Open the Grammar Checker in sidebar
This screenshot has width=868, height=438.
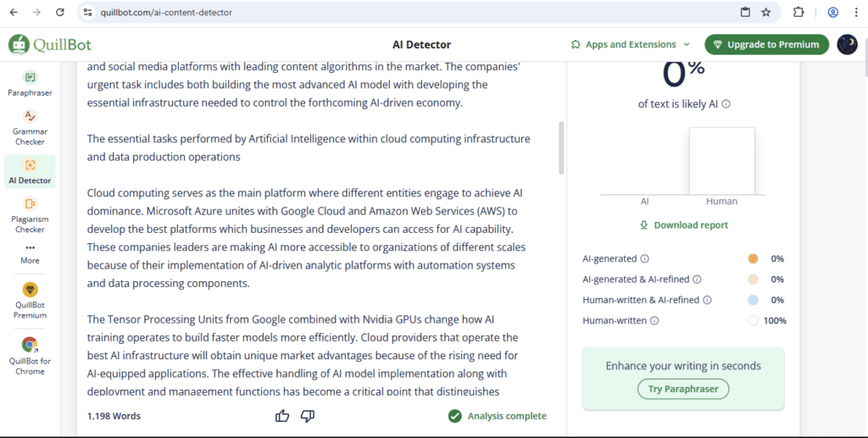[x=30, y=127]
